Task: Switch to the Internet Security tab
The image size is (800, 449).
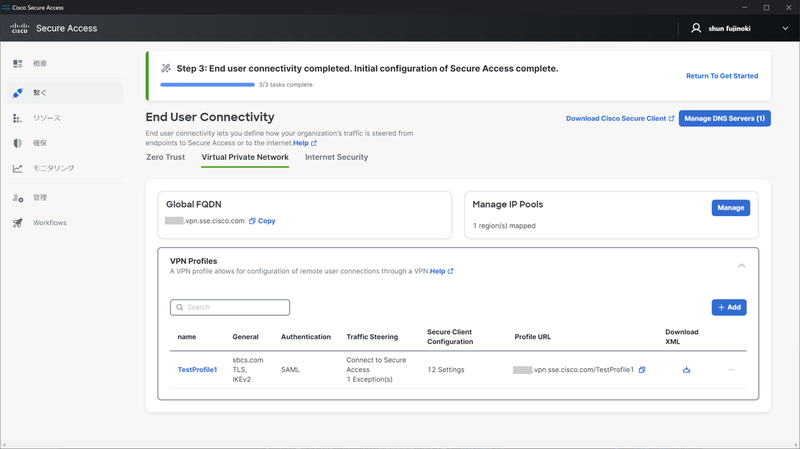Action: point(336,157)
